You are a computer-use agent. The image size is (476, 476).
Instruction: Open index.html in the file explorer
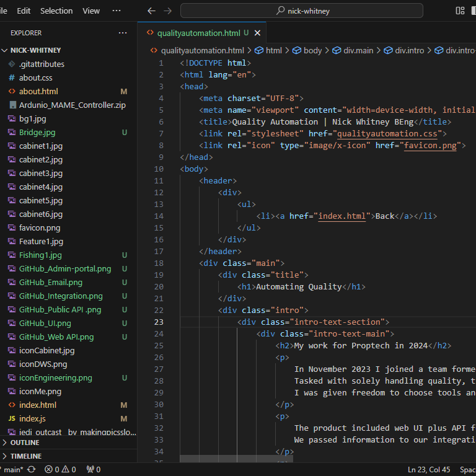tap(37, 405)
